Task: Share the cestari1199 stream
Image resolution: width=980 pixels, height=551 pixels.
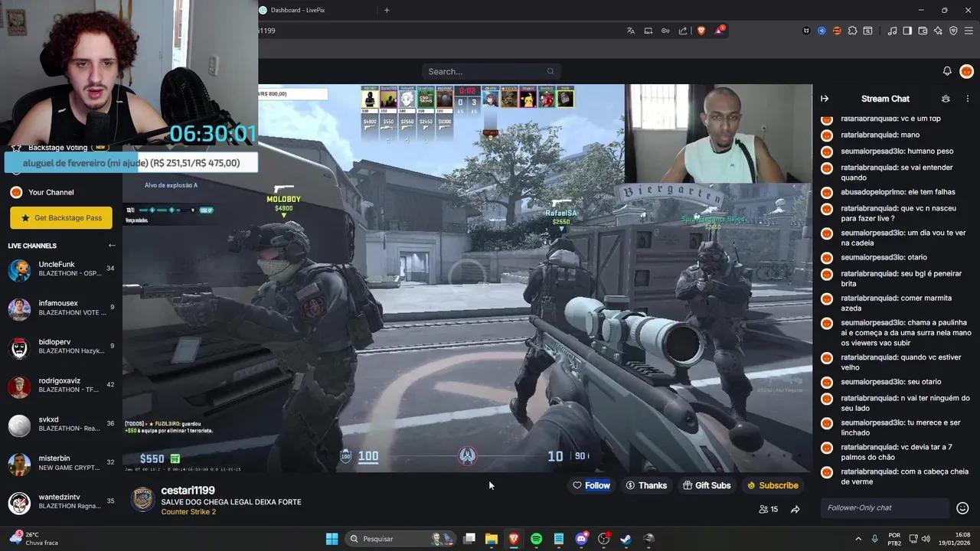Action: point(795,510)
